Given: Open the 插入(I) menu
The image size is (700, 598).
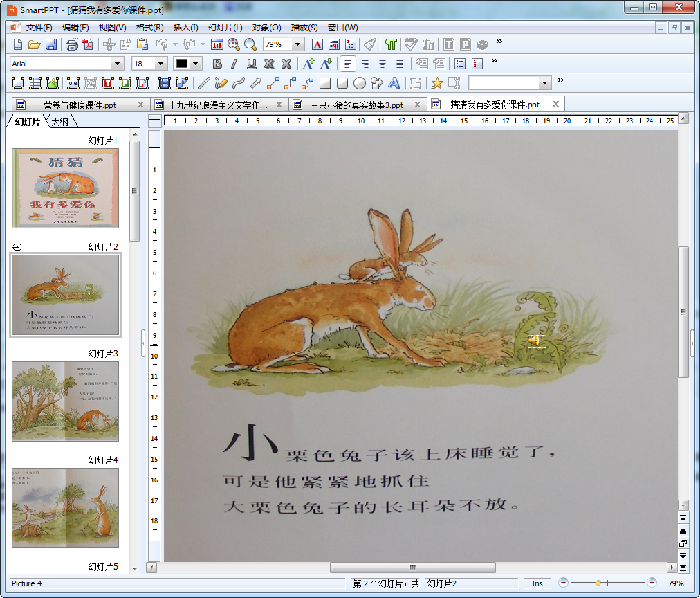Looking at the screenshot, I should (185, 28).
